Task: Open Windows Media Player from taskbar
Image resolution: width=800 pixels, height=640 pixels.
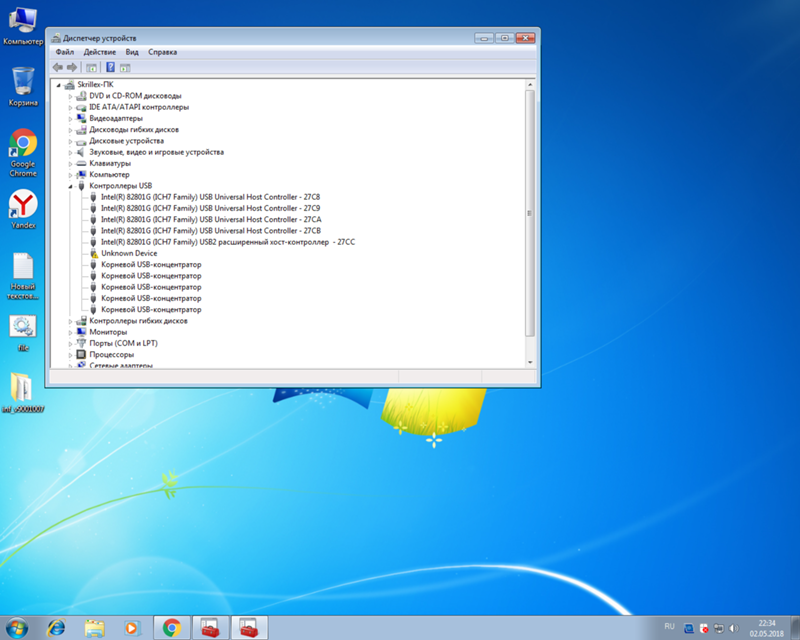Action: (132, 628)
